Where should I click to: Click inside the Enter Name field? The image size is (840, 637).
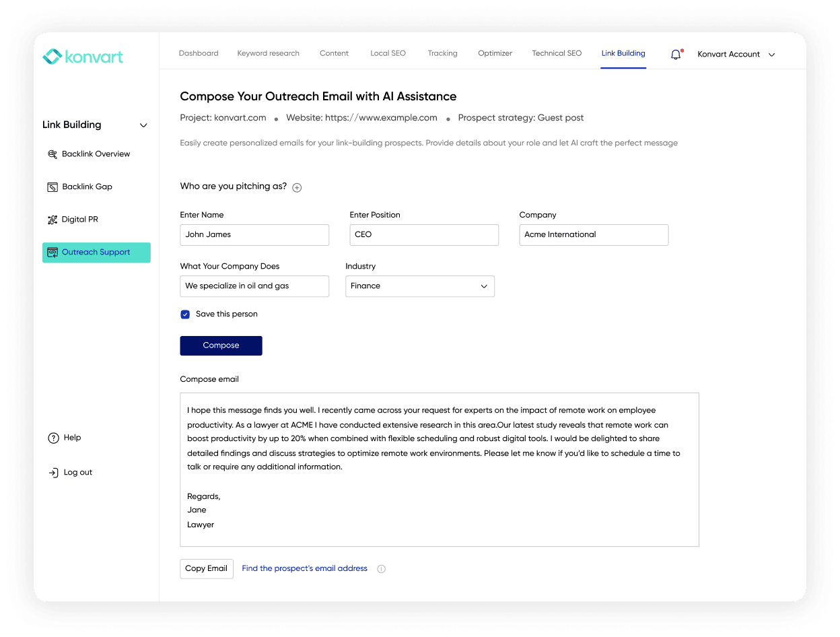[254, 234]
